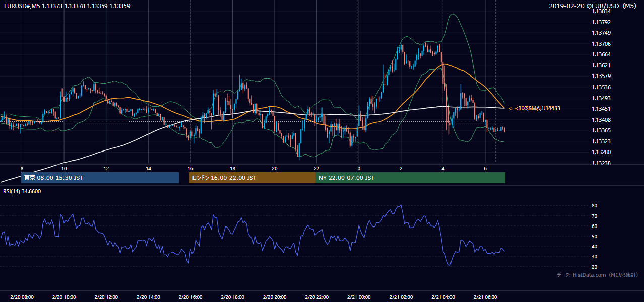Click hour label 18 under the price chart
This screenshot has height=302, width=644.
(x=232, y=168)
